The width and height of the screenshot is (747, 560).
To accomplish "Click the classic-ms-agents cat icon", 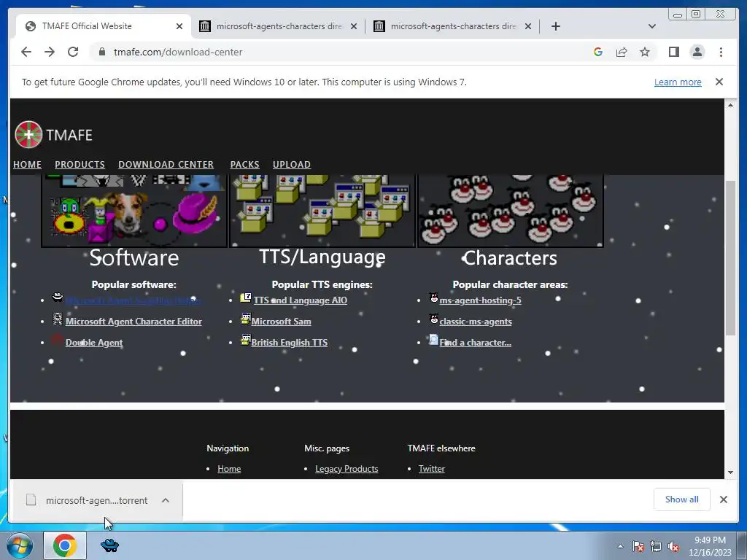I will tap(433, 319).
